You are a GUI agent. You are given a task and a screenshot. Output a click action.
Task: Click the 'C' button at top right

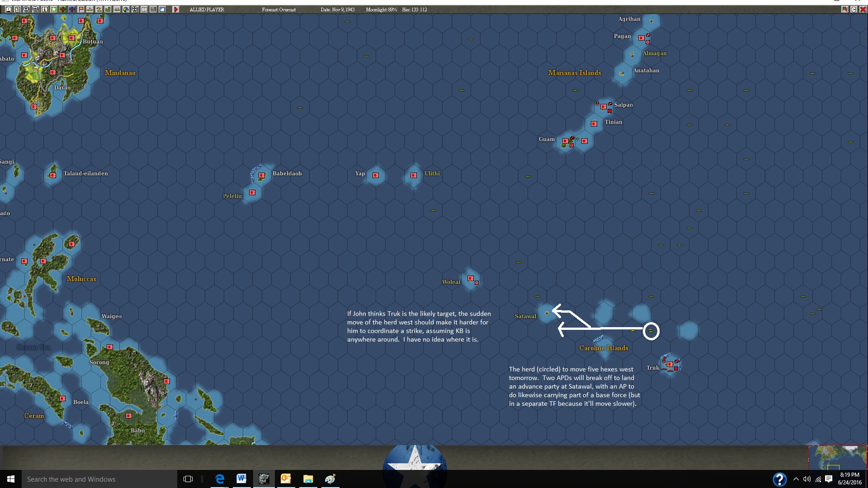854,9
